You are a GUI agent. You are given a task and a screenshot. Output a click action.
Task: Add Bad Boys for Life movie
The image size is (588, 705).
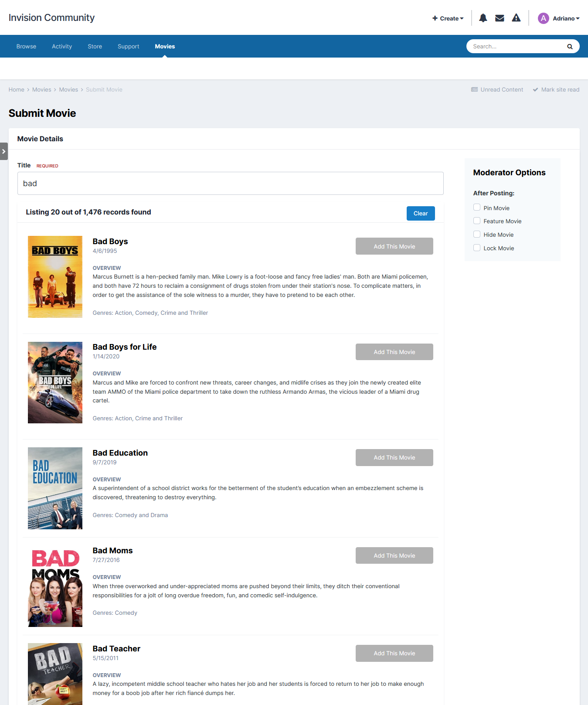(394, 352)
